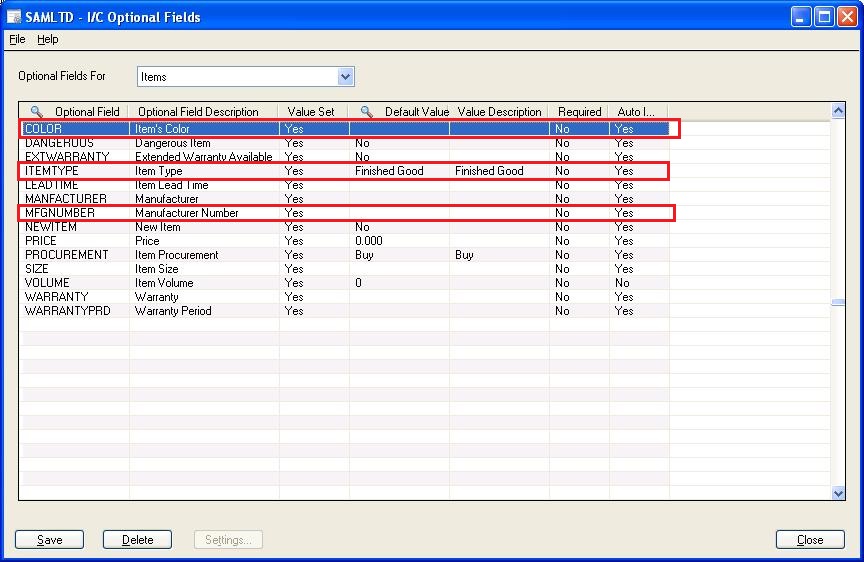Image resolution: width=864 pixels, height=562 pixels.
Task: Click the Manufacturer Number description cell
Action: [x=204, y=213]
